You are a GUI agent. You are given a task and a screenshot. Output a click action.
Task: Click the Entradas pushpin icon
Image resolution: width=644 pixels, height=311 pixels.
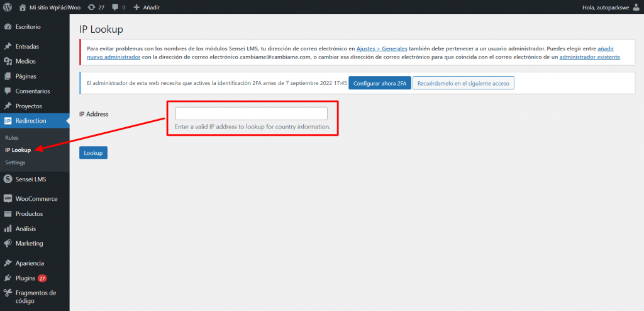click(8, 47)
